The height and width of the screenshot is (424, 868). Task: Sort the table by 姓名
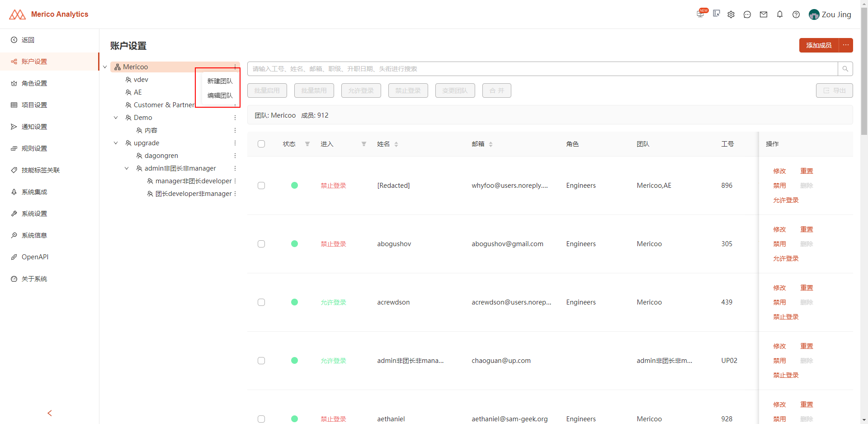tap(396, 144)
